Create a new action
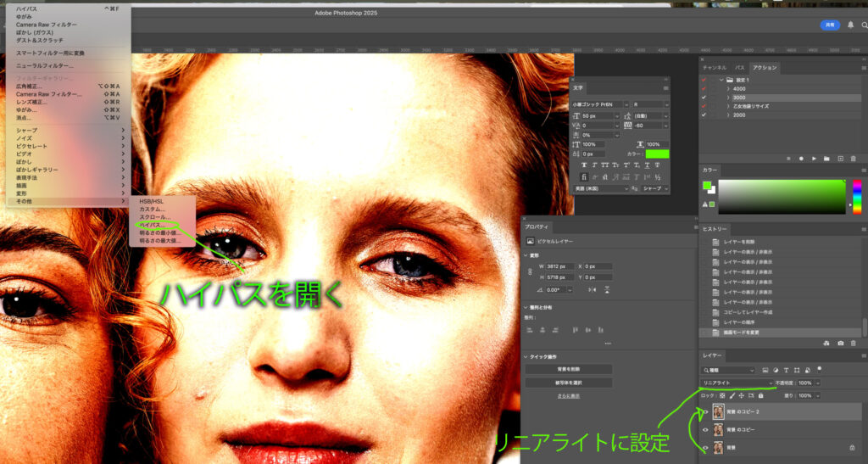The image size is (868, 464). click(x=840, y=159)
